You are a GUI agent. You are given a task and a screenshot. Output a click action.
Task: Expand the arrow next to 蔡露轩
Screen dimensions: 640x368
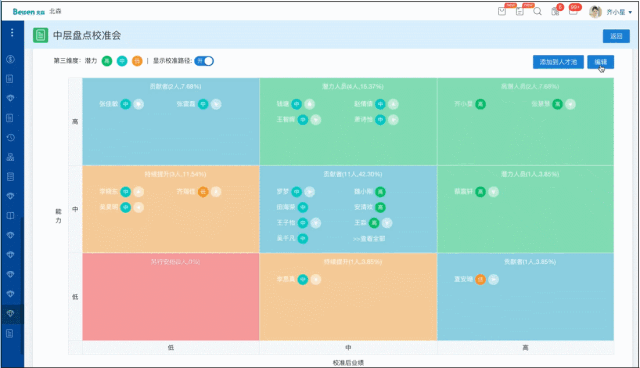tap(493, 192)
